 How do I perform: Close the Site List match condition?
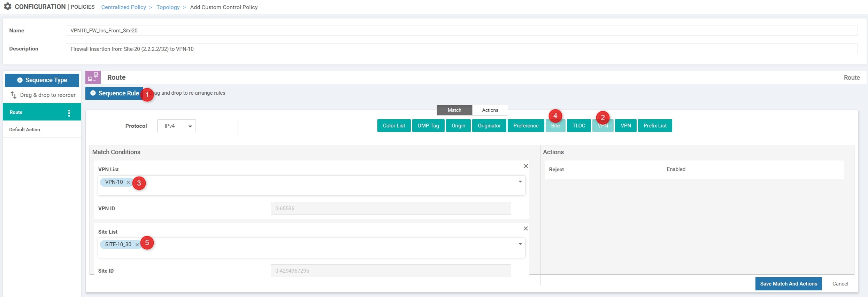point(525,229)
